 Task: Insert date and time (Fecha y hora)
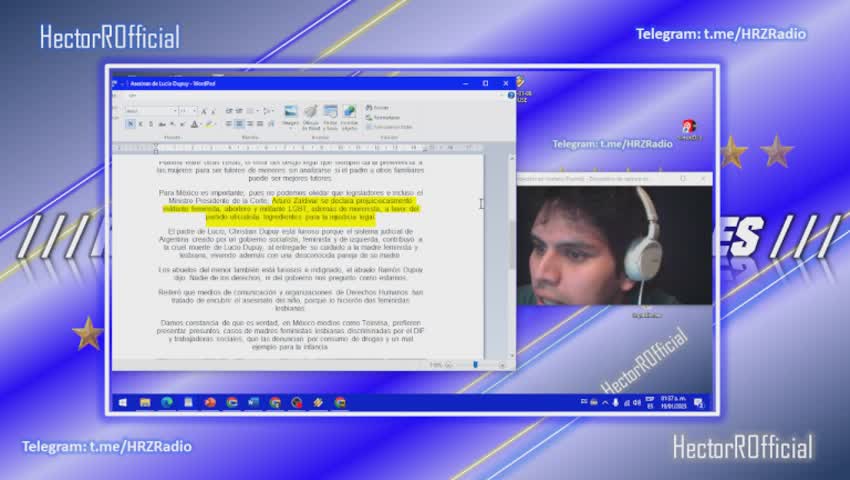point(330,117)
